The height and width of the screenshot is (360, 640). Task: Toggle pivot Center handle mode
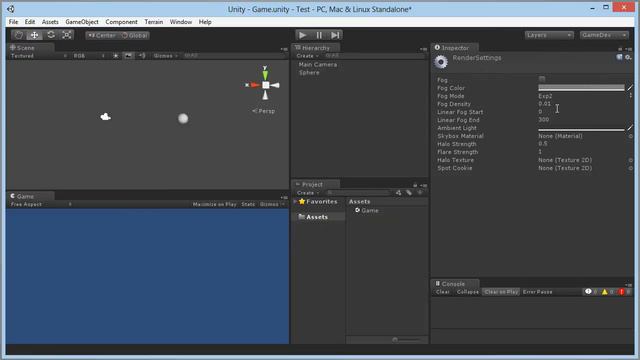[x=102, y=36]
